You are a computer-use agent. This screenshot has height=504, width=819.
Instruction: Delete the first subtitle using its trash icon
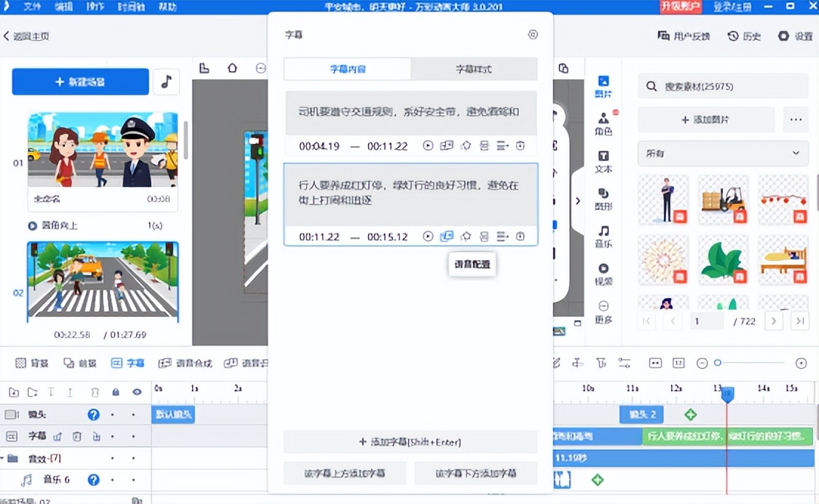click(x=520, y=146)
